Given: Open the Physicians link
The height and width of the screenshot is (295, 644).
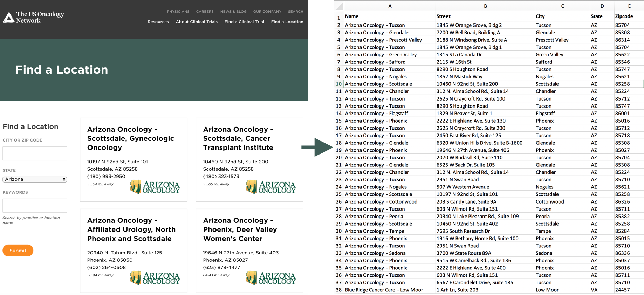Looking at the screenshot, I should (178, 12).
